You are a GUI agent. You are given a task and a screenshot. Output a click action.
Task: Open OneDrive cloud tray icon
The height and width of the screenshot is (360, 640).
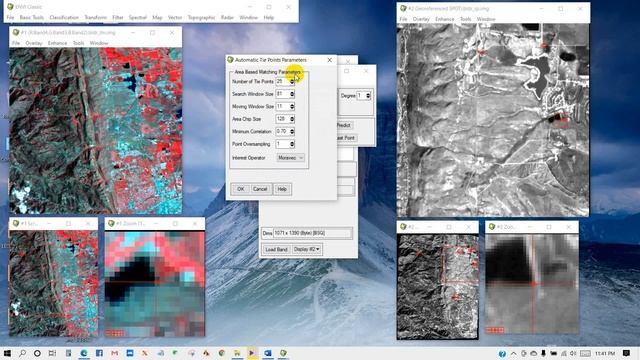(534, 353)
